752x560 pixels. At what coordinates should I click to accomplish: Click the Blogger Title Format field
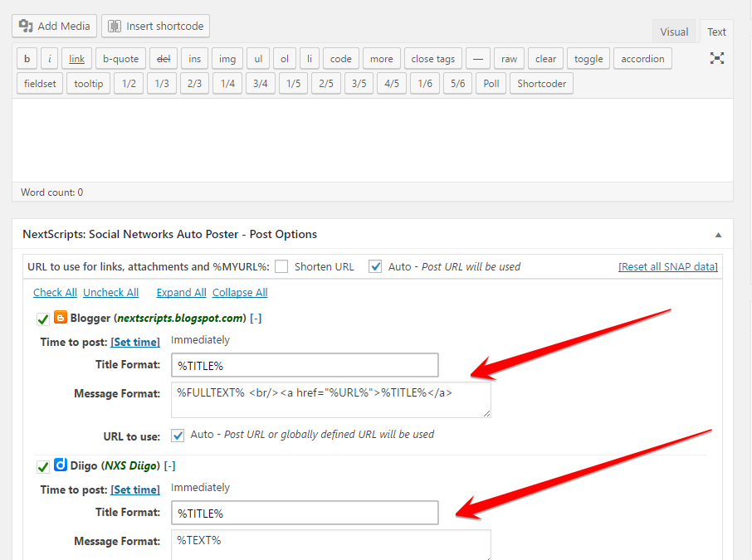tap(305, 365)
